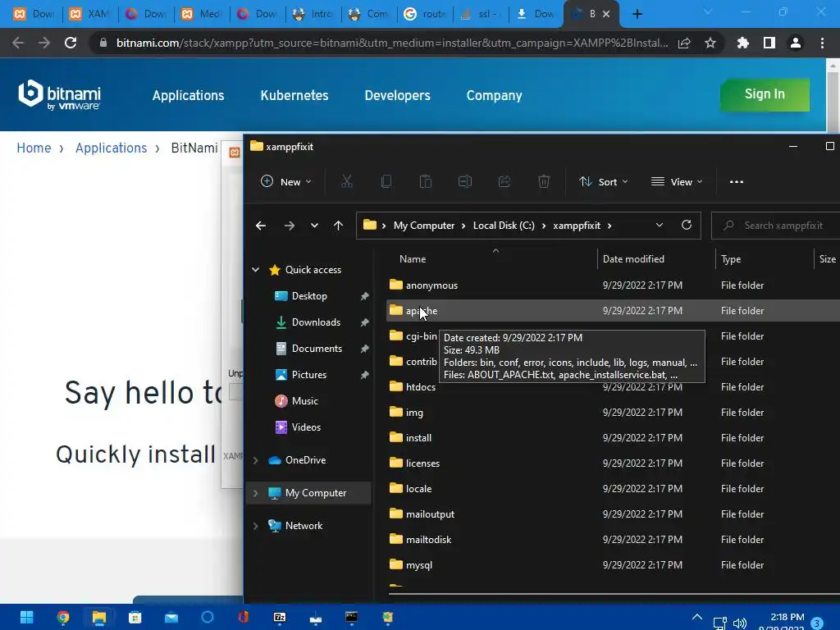Image resolution: width=840 pixels, height=630 pixels.
Task: Click the Paste icon in Explorer toolbar
Action: pyautogui.click(x=426, y=181)
